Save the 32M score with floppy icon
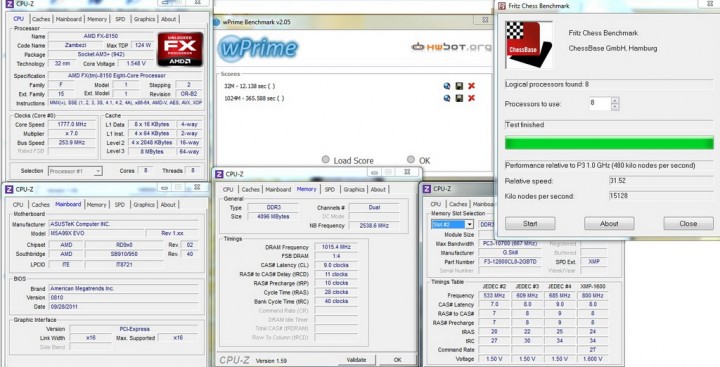 click(x=459, y=86)
